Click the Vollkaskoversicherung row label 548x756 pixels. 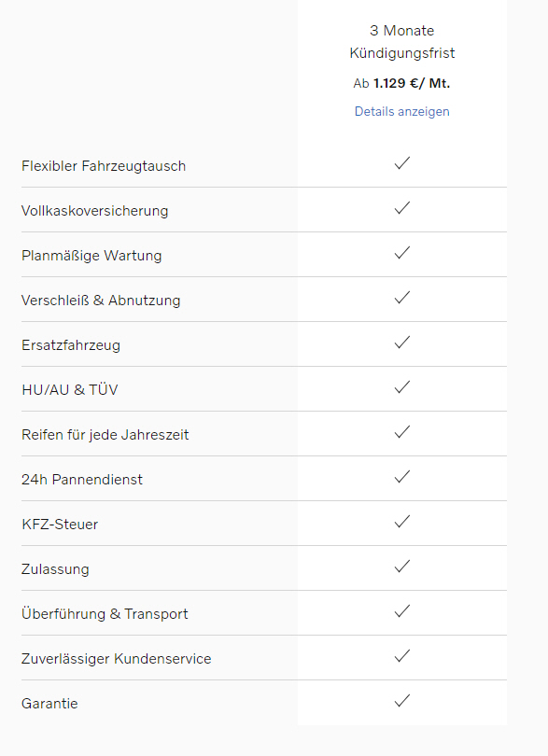94,211
